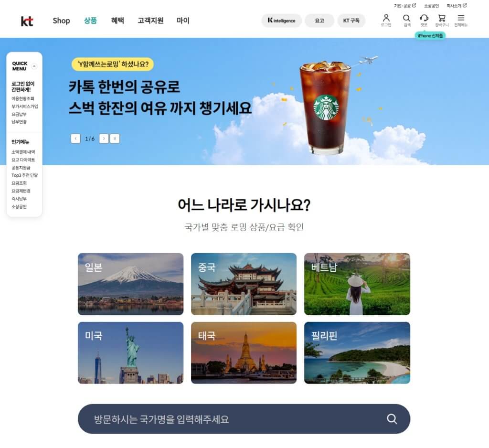Go to the previous banner slide

(x=75, y=139)
